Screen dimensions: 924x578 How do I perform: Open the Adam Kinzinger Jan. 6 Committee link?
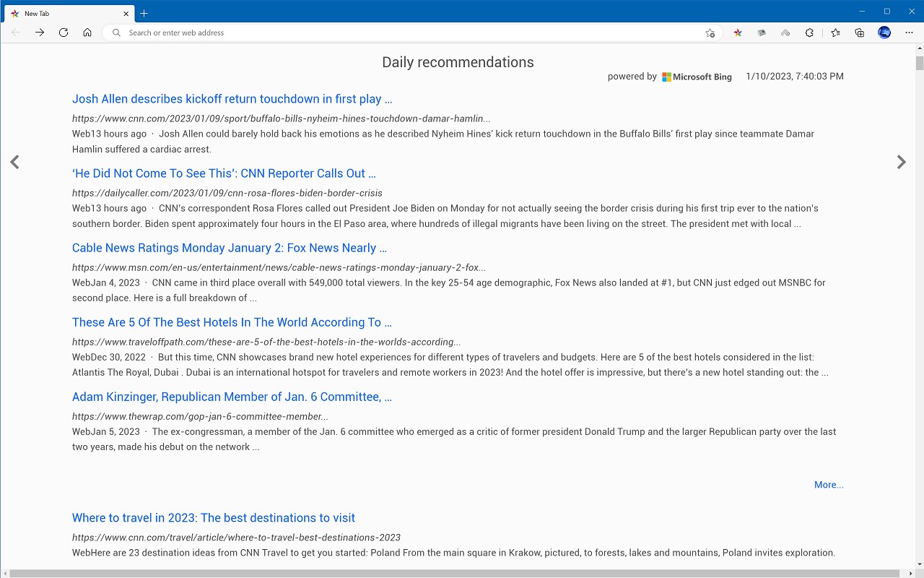click(232, 397)
